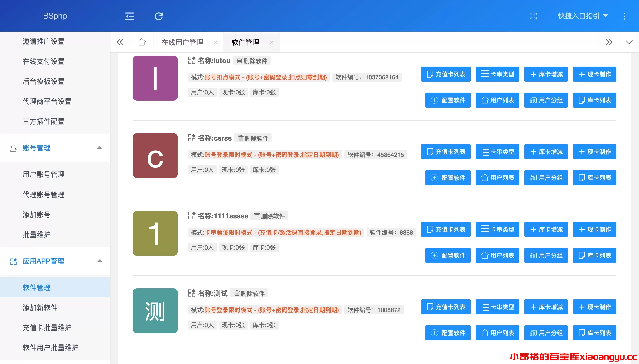Click the purple lutou app thumbnail
Viewport: 639px width, 364px height.
[155, 78]
